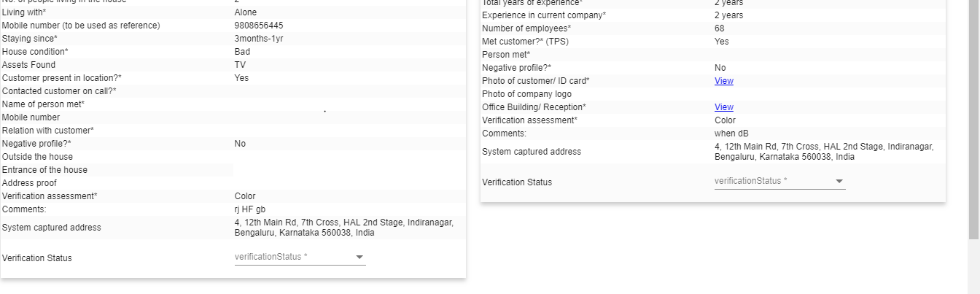Click the 'Address proof' row label
The width and height of the screenshot is (980, 294).
[x=29, y=183]
